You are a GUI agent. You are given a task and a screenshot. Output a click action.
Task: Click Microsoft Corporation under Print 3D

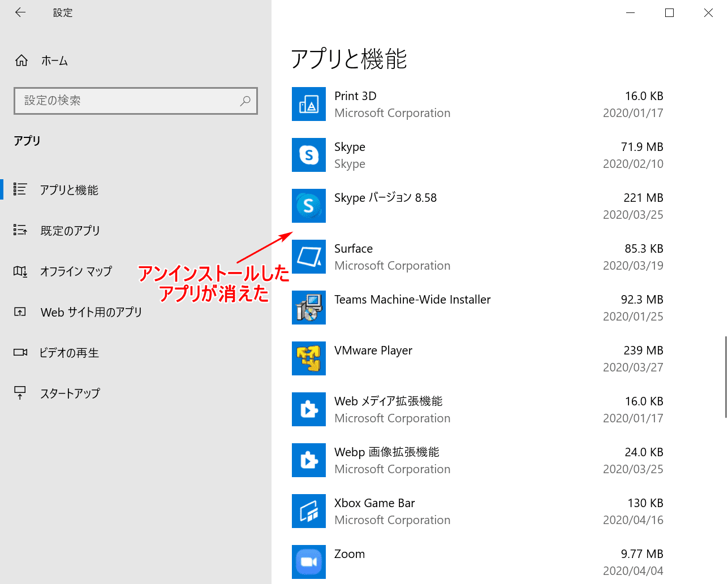(x=393, y=113)
